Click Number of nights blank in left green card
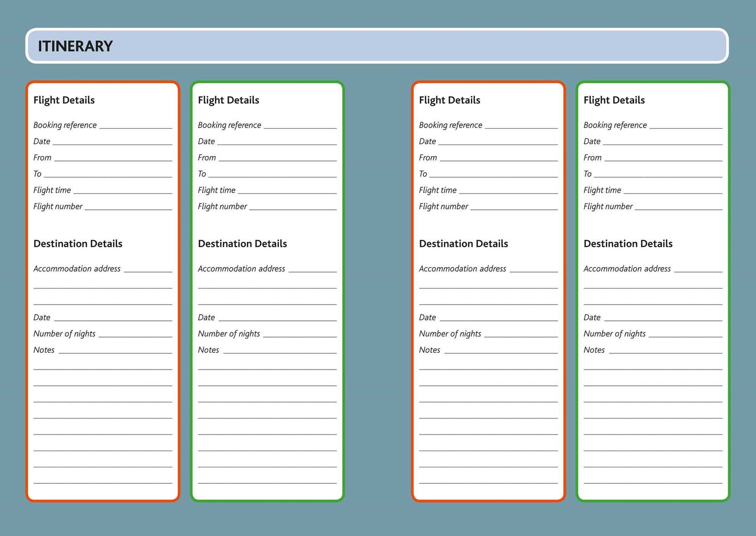This screenshot has height=536, width=756. [300, 334]
